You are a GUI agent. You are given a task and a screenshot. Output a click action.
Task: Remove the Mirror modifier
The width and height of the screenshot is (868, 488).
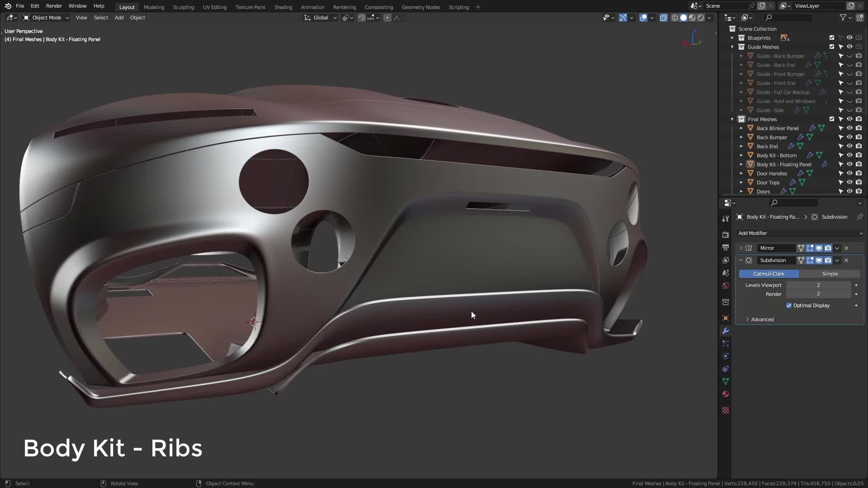(846, 248)
